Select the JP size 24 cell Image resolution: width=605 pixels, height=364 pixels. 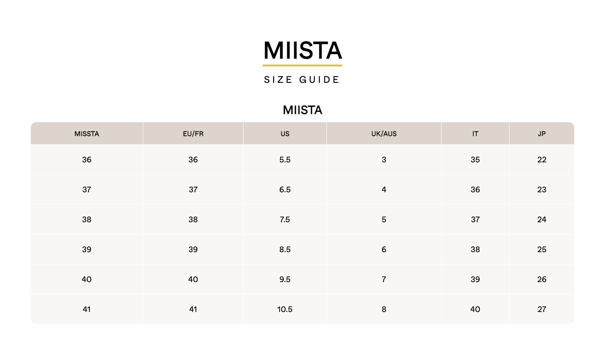542,219
